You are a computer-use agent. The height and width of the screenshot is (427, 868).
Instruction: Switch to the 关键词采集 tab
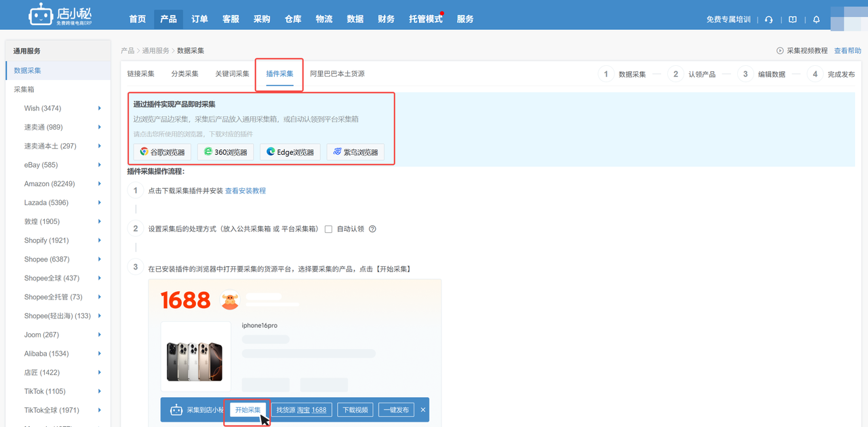pyautogui.click(x=232, y=74)
